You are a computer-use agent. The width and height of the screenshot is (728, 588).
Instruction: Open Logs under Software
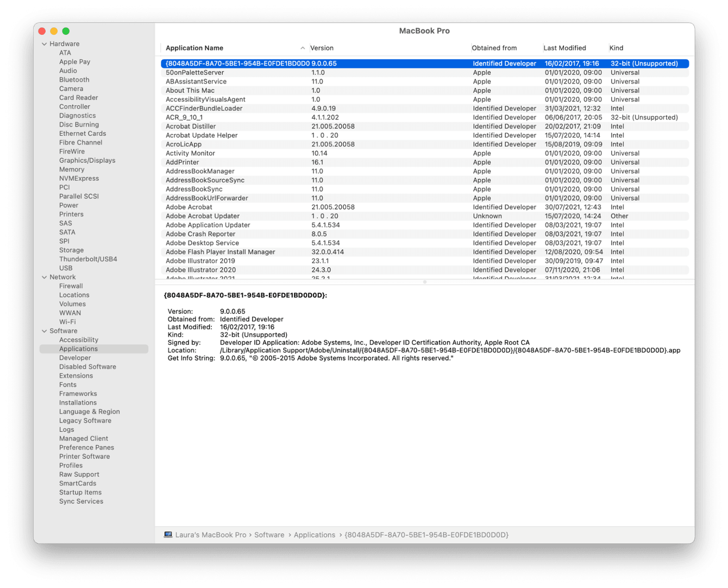66,430
